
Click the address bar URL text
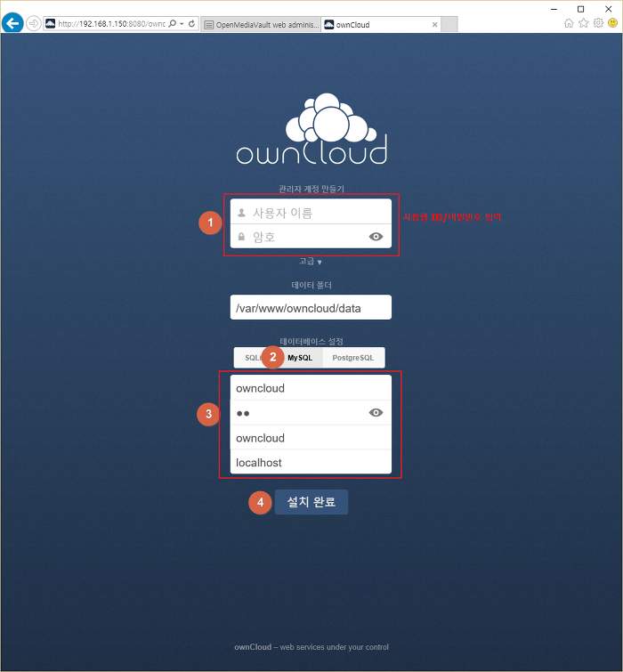coord(111,24)
